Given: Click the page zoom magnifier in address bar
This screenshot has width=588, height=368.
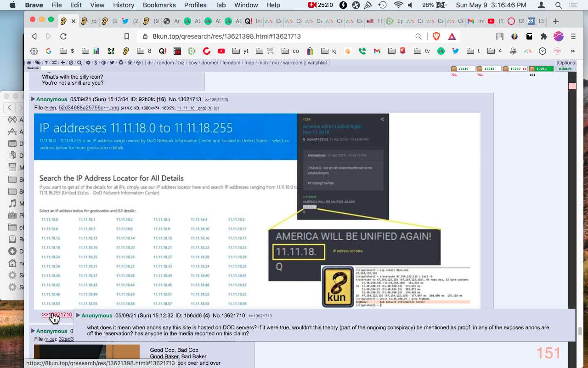Looking at the screenshot, I should (418, 36).
